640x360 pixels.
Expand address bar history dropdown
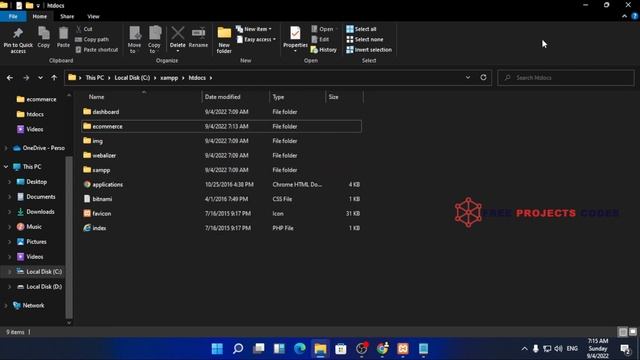pyautogui.click(x=468, y=78)
